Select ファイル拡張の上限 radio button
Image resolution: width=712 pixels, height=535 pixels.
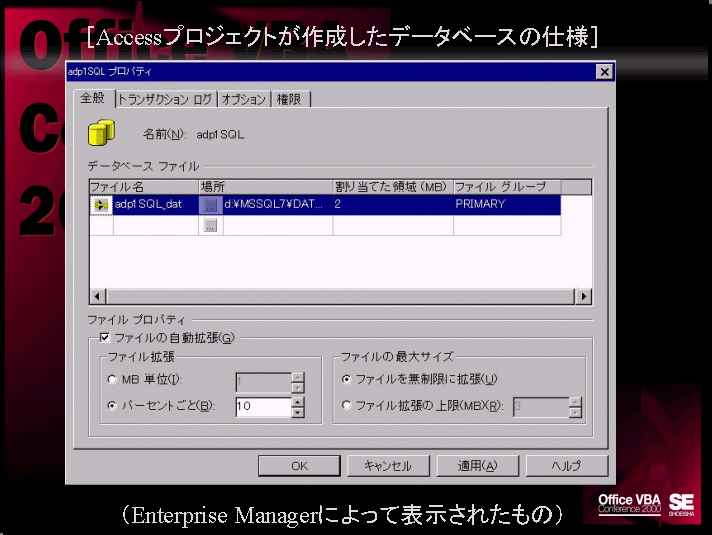tap(346, 405)
